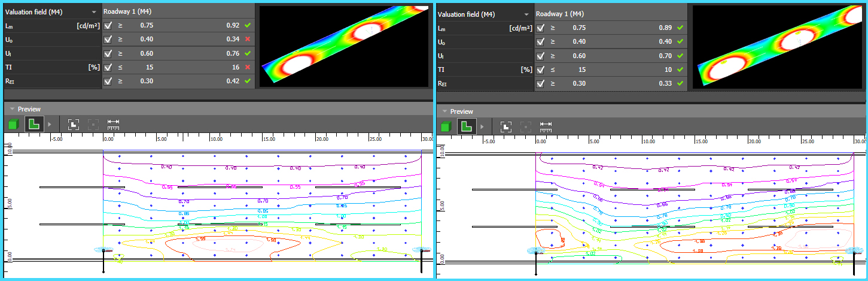The width and height of the screenshot is (868, 281).
Task: Switch to floor plan view in left preview
Action: tap(33, 125)
